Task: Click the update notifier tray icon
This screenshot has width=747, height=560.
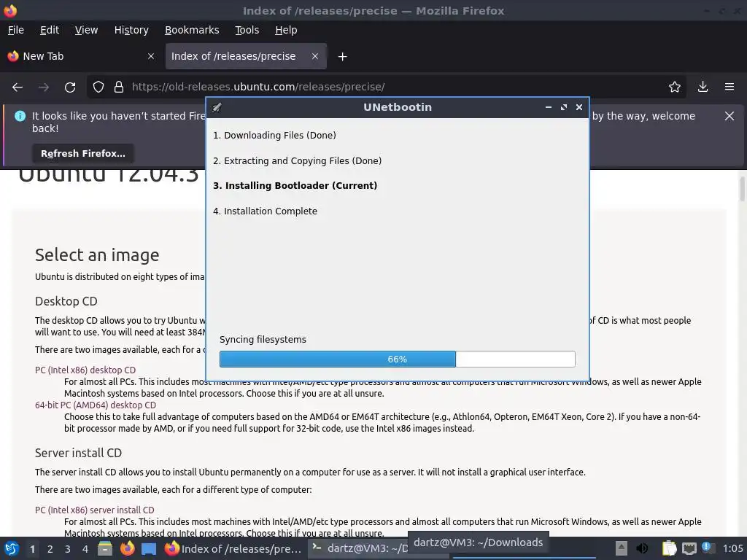Action: (708, 548)
